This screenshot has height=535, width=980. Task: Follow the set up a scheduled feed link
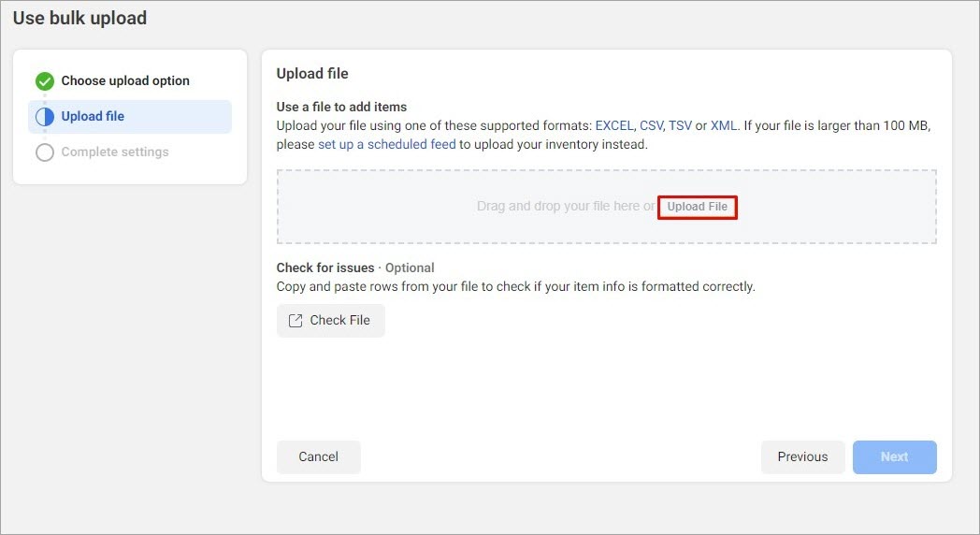[x=387, y=144]
